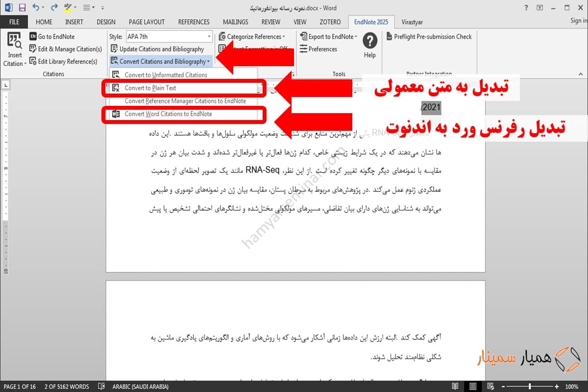Click the highlighted 2021 text in document

click(x=431, y=107)
